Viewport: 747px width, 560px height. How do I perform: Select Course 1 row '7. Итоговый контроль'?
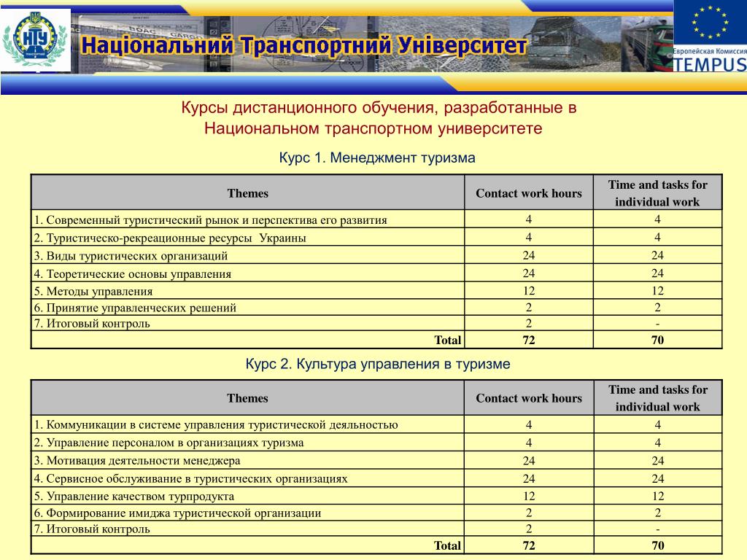pyautogui.click(x=376, y=323)
